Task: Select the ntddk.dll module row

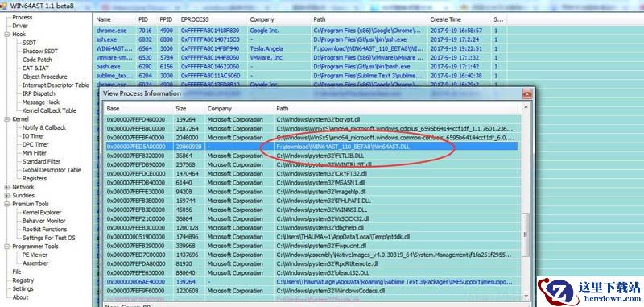Action: 312,237
